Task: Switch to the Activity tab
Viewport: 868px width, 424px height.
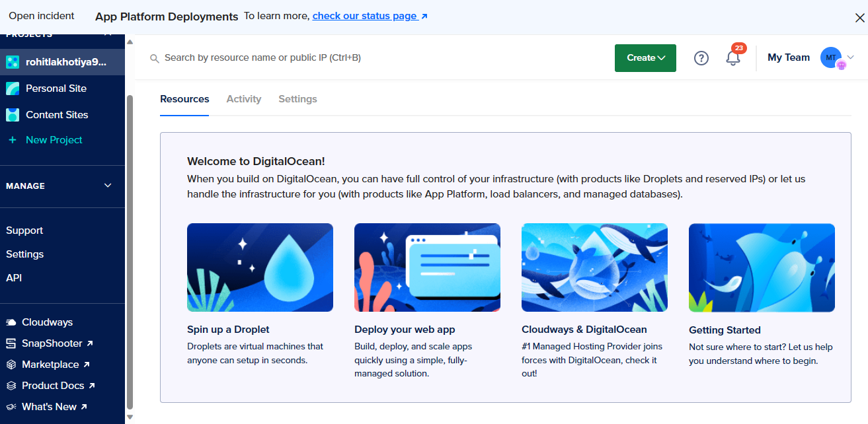Action: click(243, 99)
